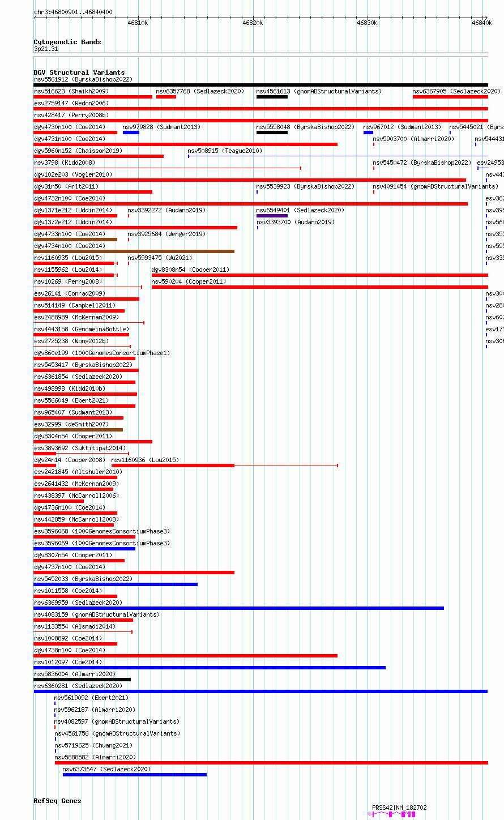Click nsv6369959 (Sedlazeck2020) label
This screenshot has width=504, height=820.
coord(78,603)
